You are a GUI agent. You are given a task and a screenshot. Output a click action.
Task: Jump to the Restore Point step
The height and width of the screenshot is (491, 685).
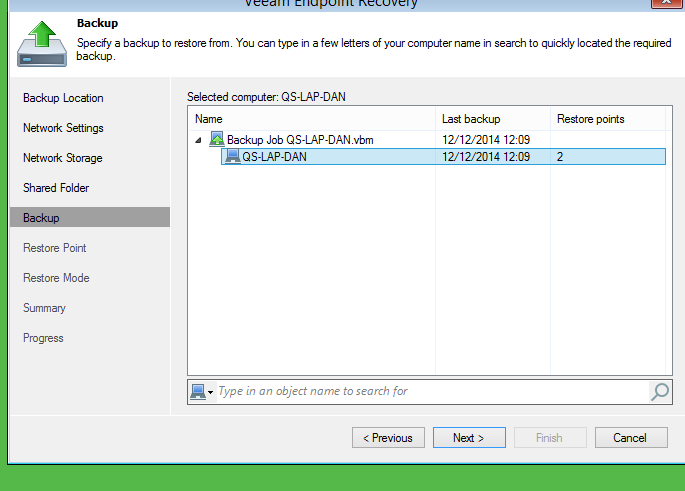point(55,248)
